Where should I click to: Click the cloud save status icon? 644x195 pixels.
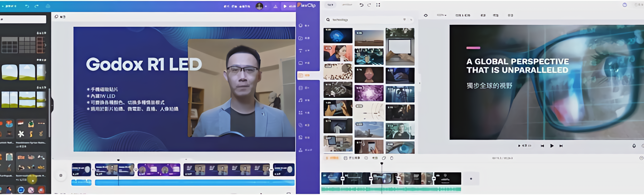click(48, 6)
